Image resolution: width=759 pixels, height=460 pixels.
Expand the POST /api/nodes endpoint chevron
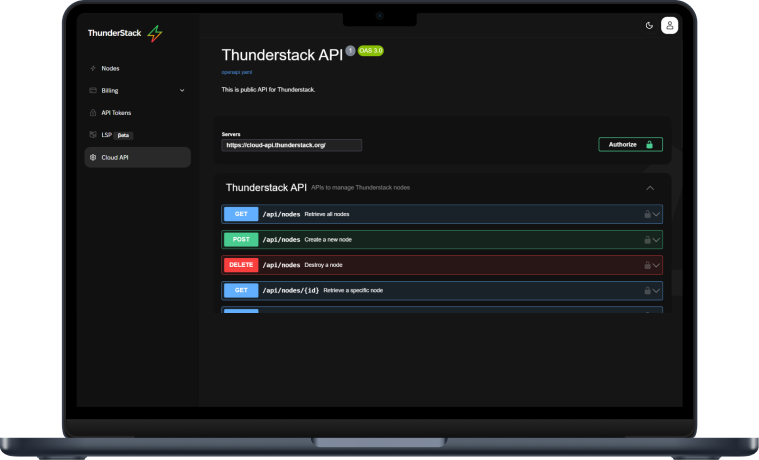click(657, 240)
